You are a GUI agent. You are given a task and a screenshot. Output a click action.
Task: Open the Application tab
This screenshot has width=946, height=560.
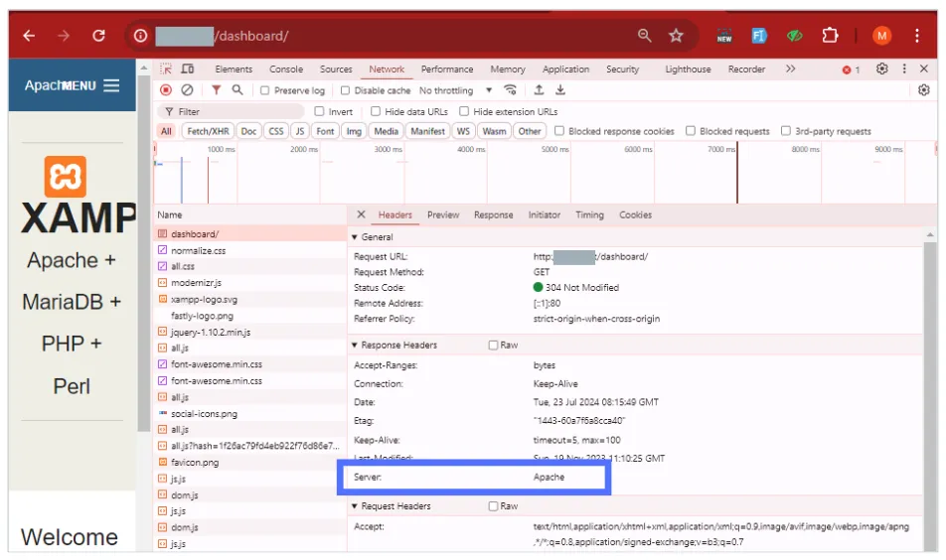(566, 70)
